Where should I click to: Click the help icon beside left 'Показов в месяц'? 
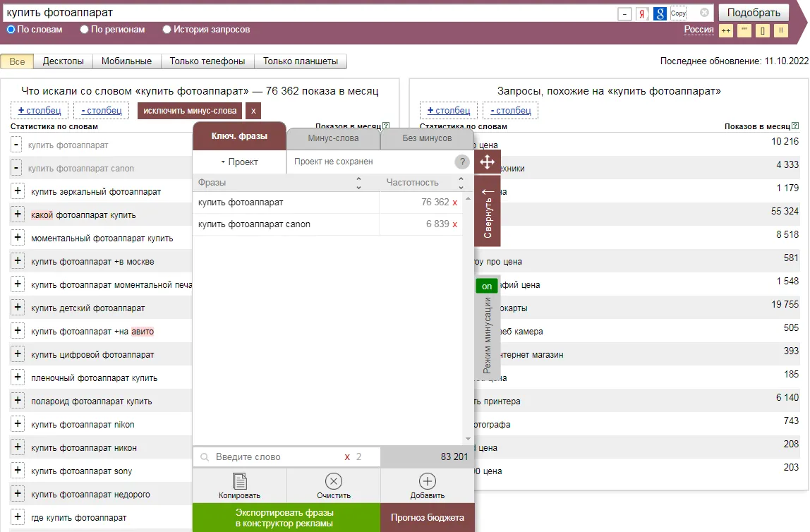[x=386, y=126]
